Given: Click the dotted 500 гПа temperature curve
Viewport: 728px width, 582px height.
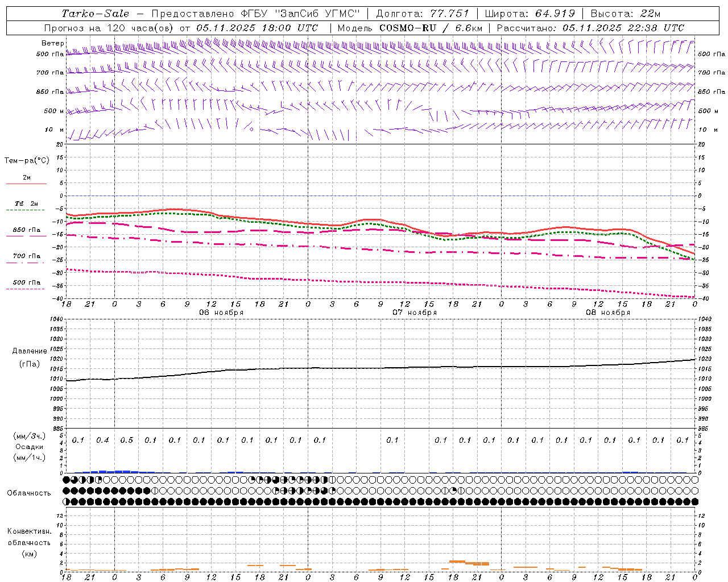Looking at the screenshot, I should (381, 282).
